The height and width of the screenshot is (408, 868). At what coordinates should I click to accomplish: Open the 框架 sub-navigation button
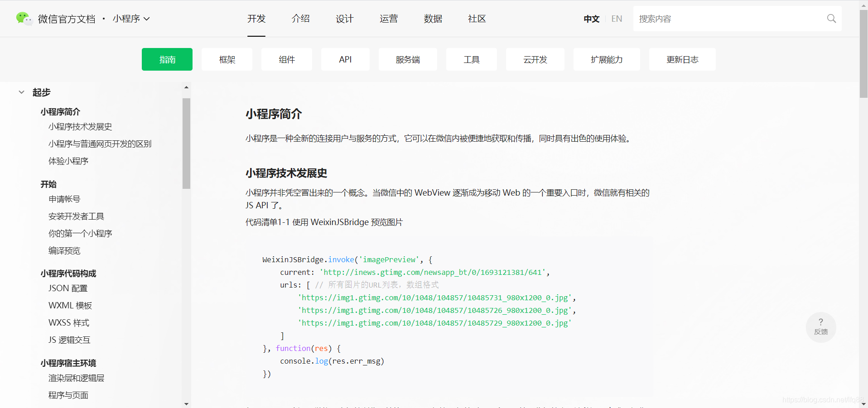[227, 59]
